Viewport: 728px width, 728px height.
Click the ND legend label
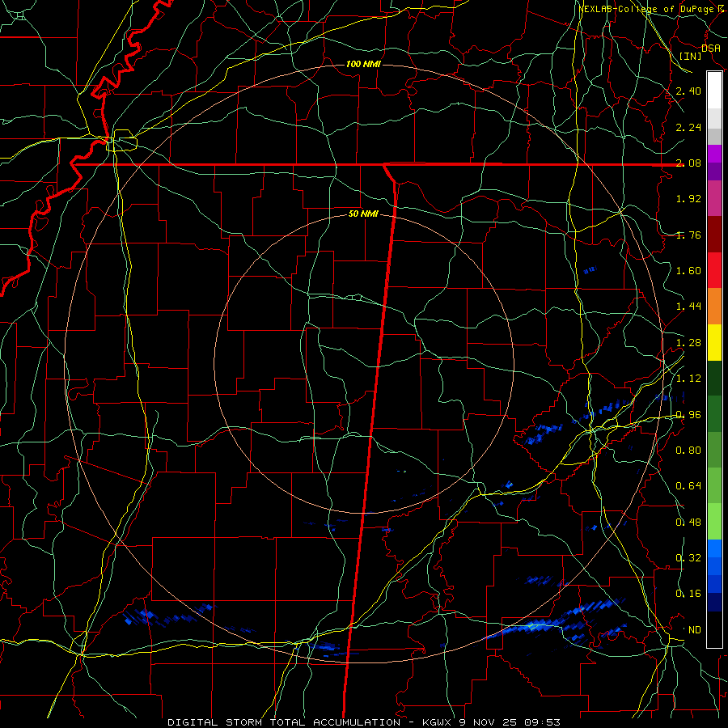(x=695, y=630)
